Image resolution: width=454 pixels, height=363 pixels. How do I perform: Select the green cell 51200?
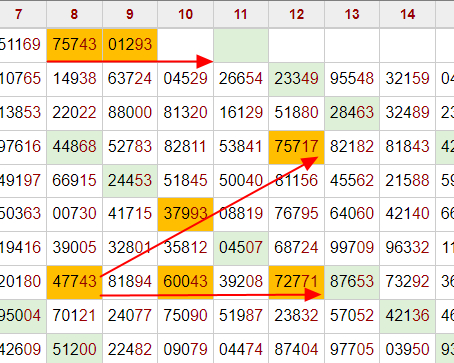pyautogui.click(x=74, y=349)
